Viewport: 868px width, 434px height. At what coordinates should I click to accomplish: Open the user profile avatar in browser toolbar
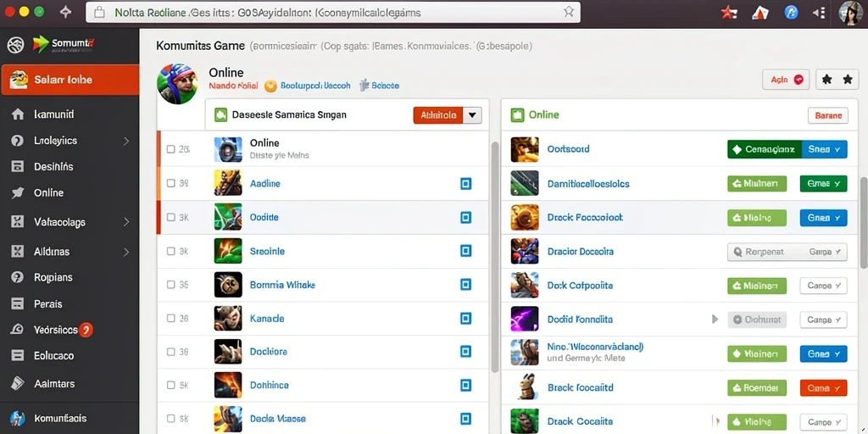click(x=849, y=13)
